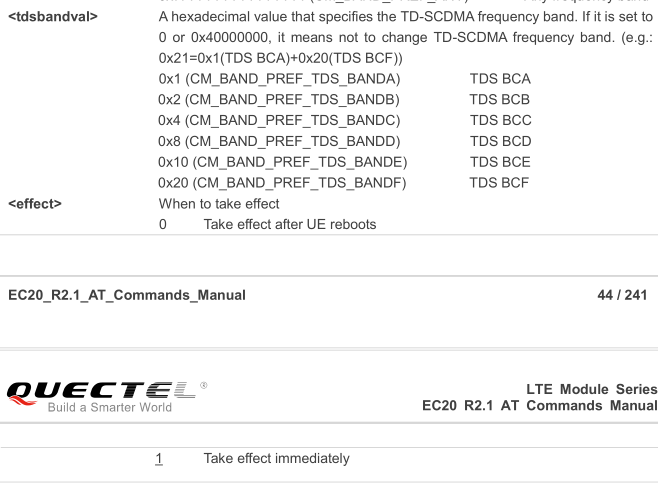Click the 0x4 CM_BAND_PREF_TDS_BANDC entry
The height and width of the screenshot is (485, 658).
(279, 120)
